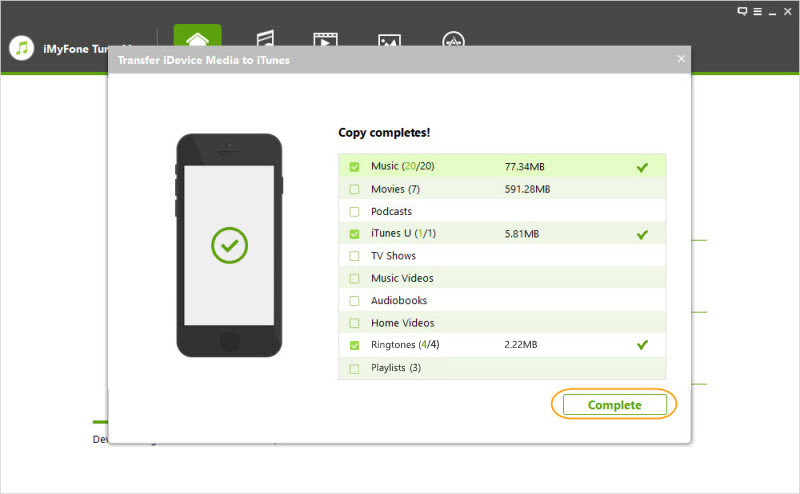Click the phone screen success checkmark
Viewport: 800px width, 494px height.
230,245
